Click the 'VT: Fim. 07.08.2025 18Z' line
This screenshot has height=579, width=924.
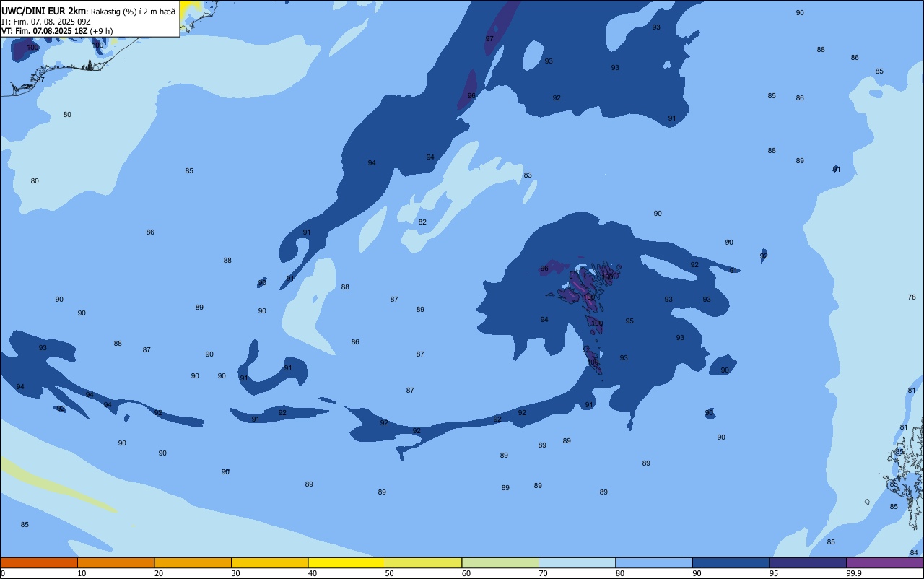click(45, 31)
